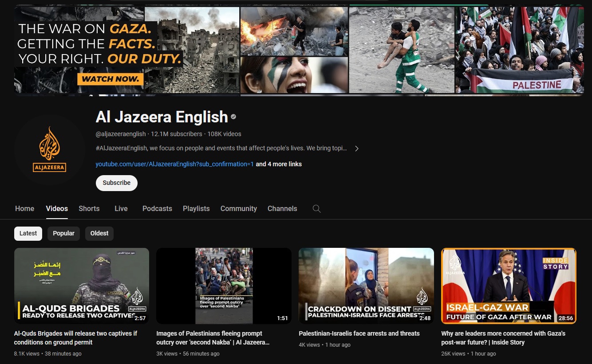This screenshot has height=364, width=592.
Task: Select the Oldest filter chip
Action: [x=99, y=233]
